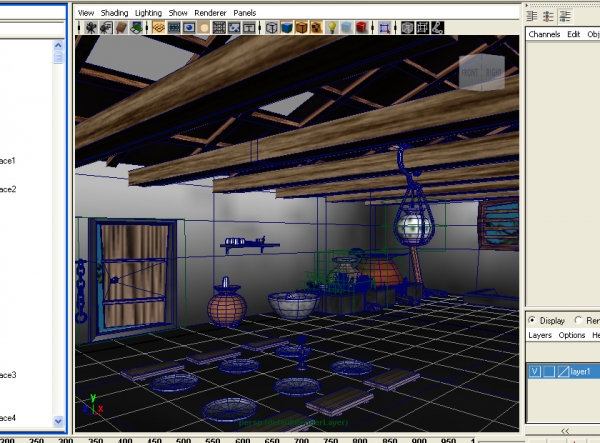This screenshot has width=600, height=443.
Task: Open Edit menu in Channel Box
Action: [573, 34]
